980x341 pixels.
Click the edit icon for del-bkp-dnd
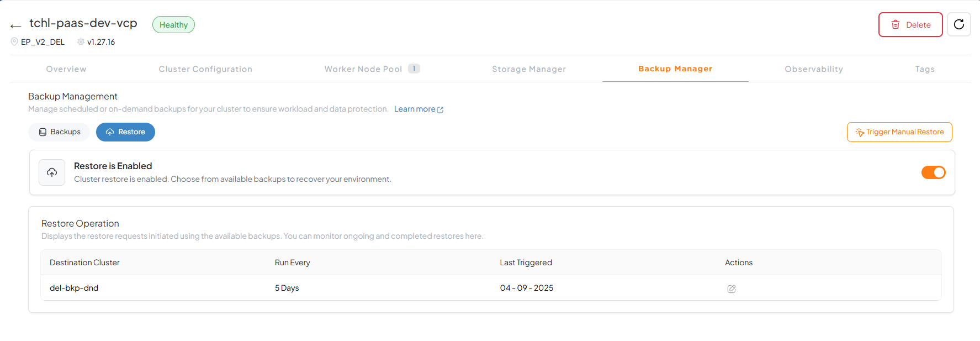tap(732, 288)
